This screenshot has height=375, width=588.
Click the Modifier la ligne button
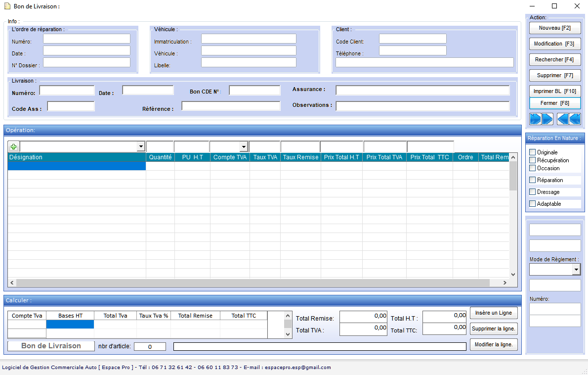(x=494, y=344)
